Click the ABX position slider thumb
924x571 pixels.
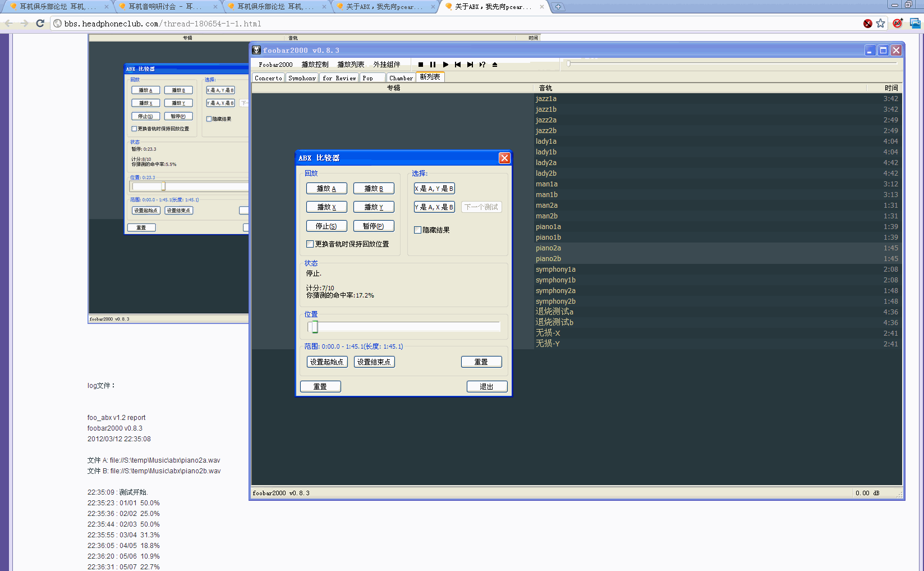(315, 327)
